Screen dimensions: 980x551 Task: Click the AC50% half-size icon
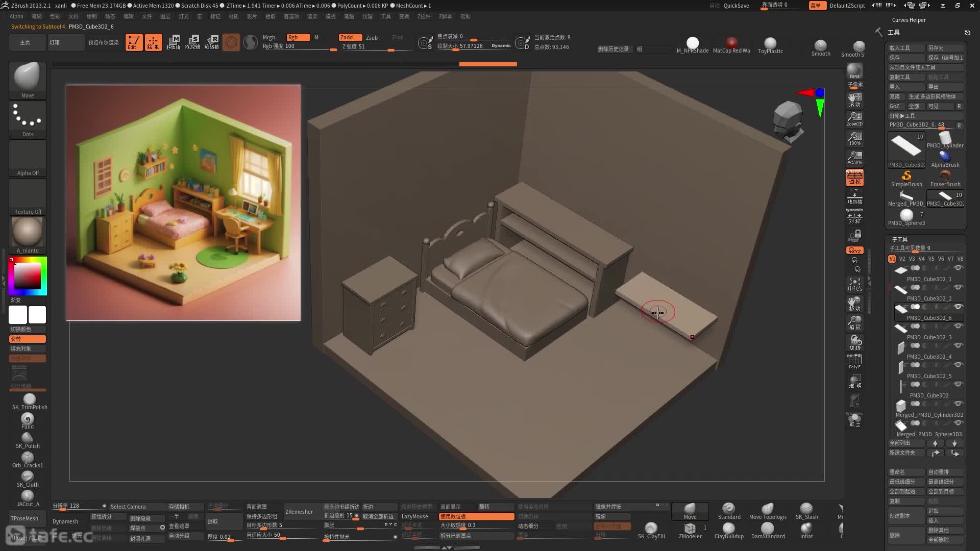click(x=854, y=158)
